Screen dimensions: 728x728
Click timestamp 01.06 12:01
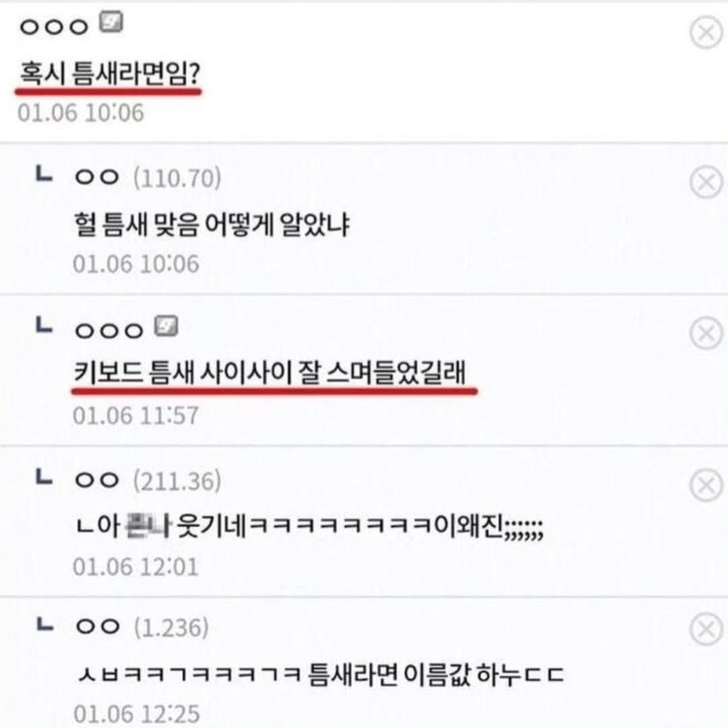(136, 567)
